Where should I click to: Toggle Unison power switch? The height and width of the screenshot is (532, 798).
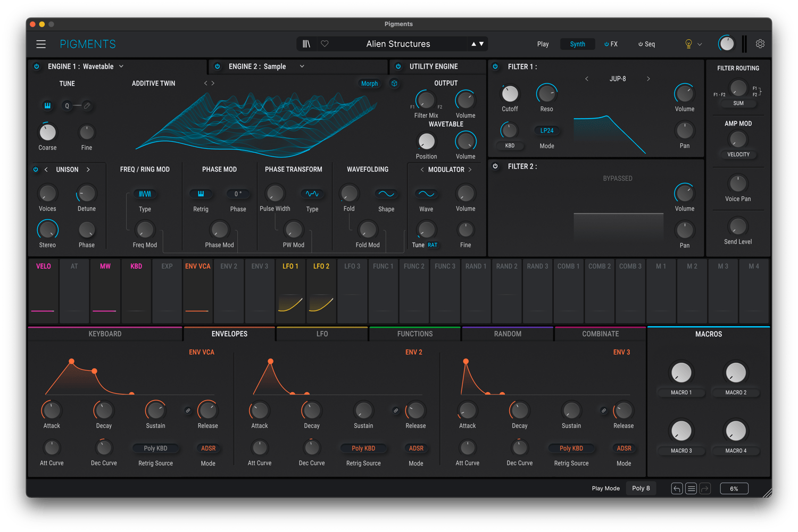click(x=36, y=170)
